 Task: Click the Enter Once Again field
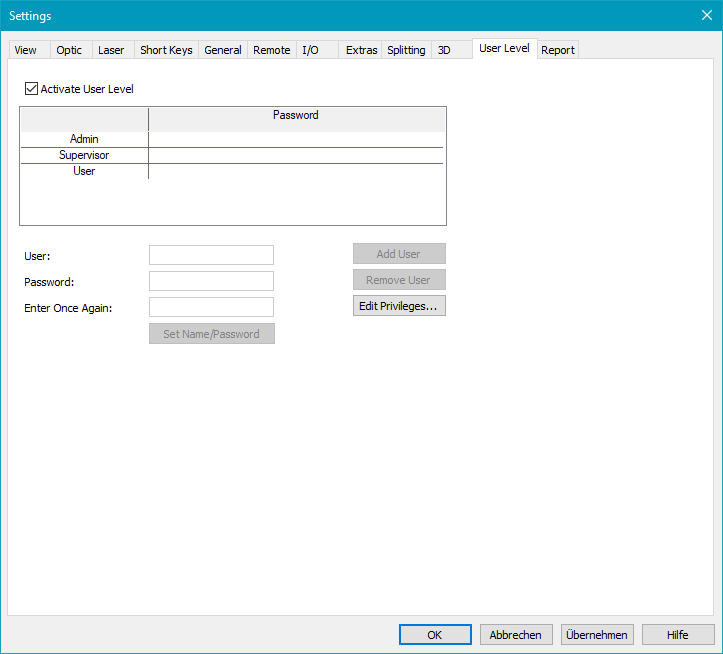coord(211,307)
